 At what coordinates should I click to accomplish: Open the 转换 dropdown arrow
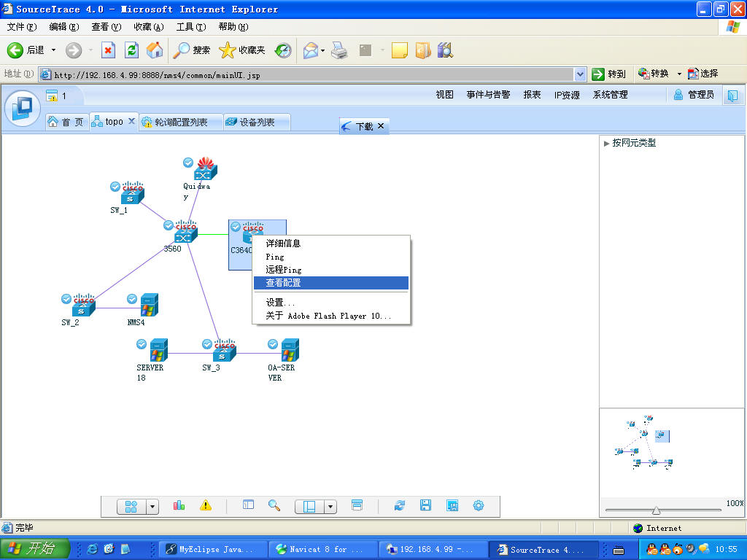click(x=679, y=74)
